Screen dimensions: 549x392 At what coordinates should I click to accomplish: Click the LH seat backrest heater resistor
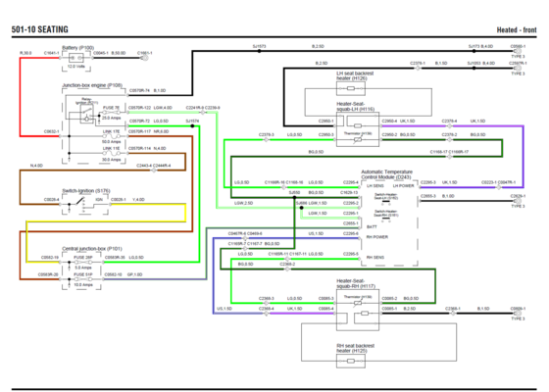351,88
